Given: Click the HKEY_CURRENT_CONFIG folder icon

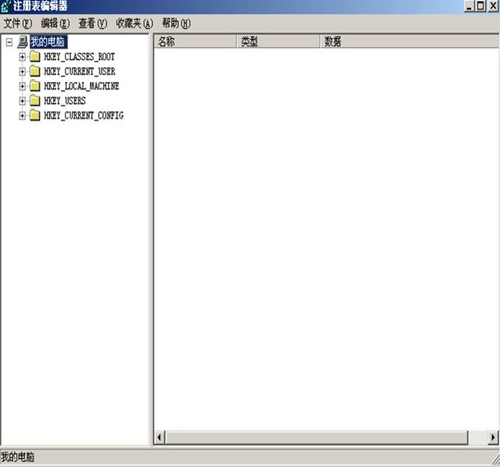Looking at the screenshot, I should pos(35,115).
